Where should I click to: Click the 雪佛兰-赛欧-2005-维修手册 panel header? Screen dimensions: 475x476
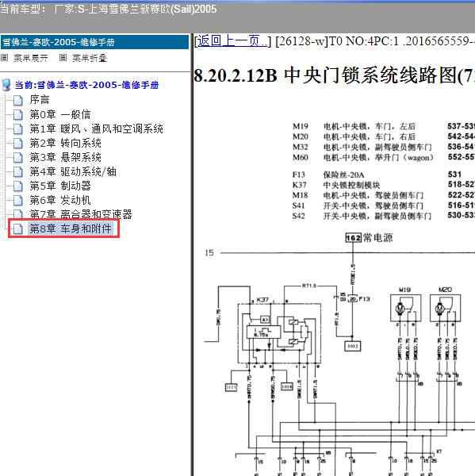(94, 42)
